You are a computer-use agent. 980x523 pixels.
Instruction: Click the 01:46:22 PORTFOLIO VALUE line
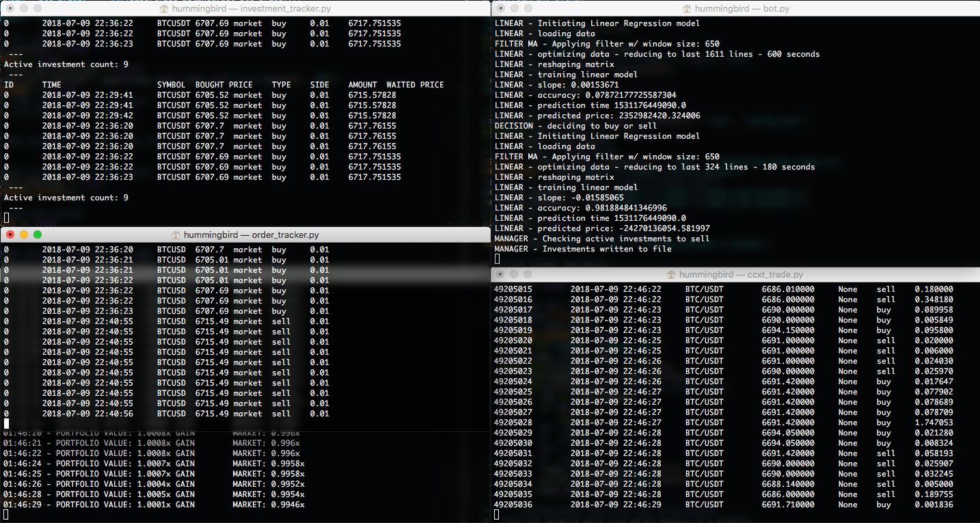152,453
